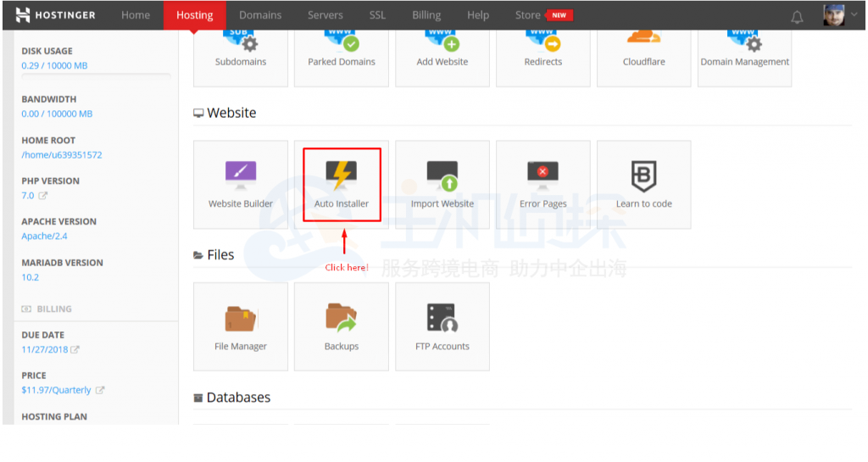Click the Apache/2.4 link
This screenshot has height=462, width=868.
[x=44, y=236]
